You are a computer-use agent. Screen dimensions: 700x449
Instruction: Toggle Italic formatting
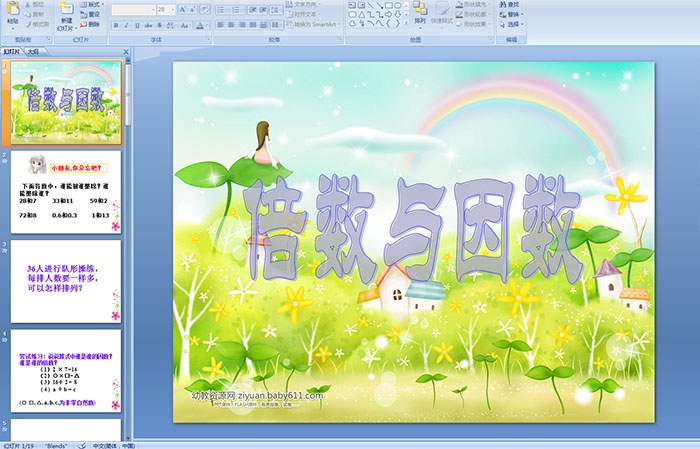pos(126,25)
